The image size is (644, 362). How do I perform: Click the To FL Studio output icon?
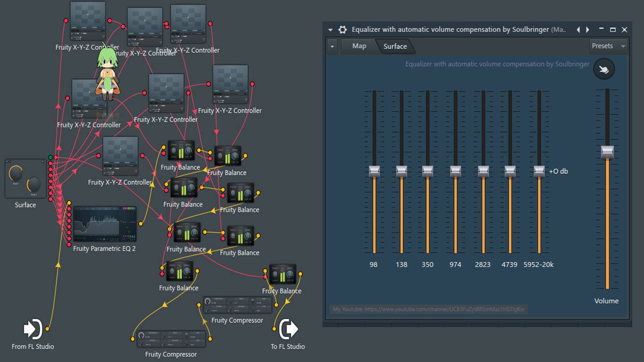coord(289,329)
